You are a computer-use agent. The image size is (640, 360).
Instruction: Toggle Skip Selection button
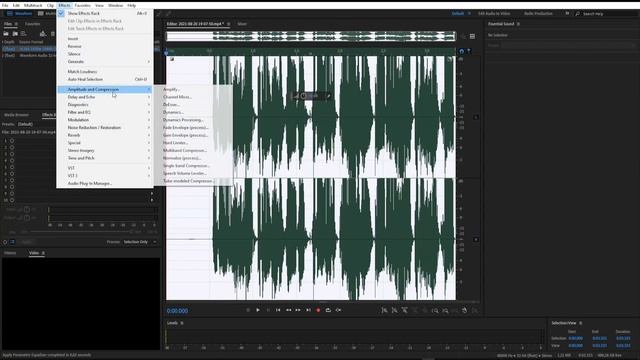pos(338,310)
